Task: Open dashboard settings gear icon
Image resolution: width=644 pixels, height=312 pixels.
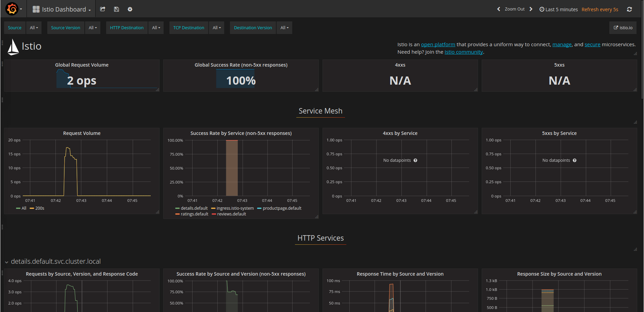Action: [x=130, y=9]
